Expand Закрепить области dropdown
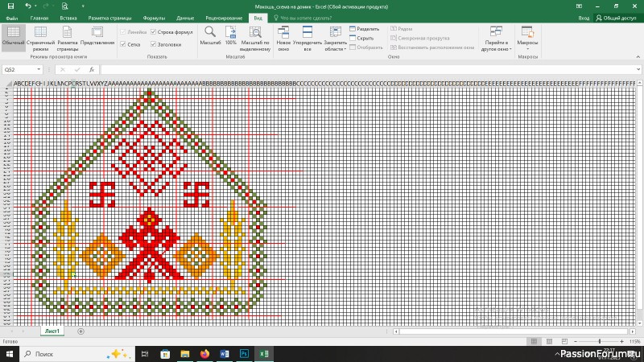The height and width of the screenshot is (362, 644). click(335, 38)
